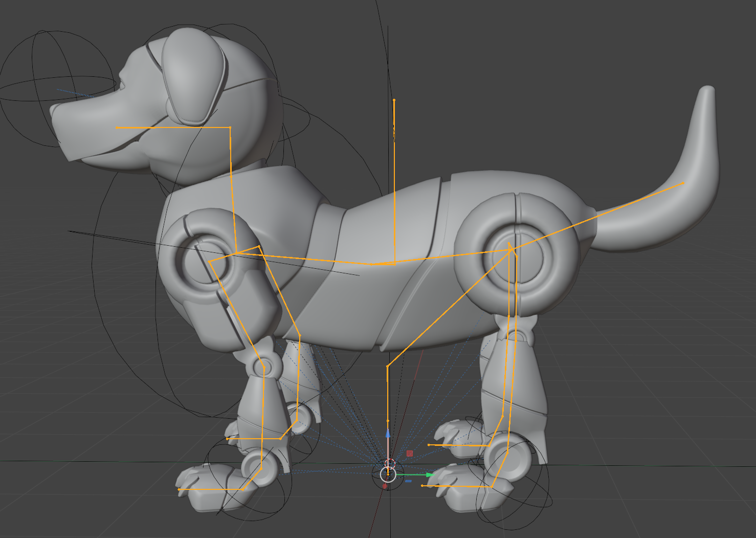Select the horizontal head bone inside the snout
Viewport: 756px width, 538px height.
point(173,127)
